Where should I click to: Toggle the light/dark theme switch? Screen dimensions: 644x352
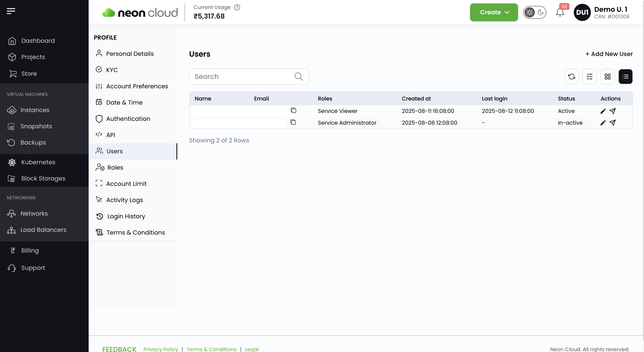click(535, 12)
